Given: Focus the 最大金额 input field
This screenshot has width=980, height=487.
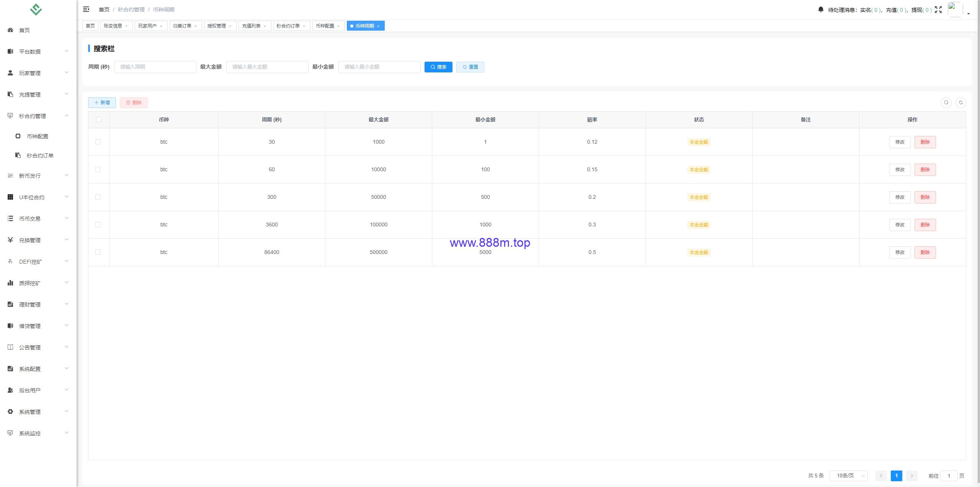Looking at the screenshot, I should [x=267, y=67].
